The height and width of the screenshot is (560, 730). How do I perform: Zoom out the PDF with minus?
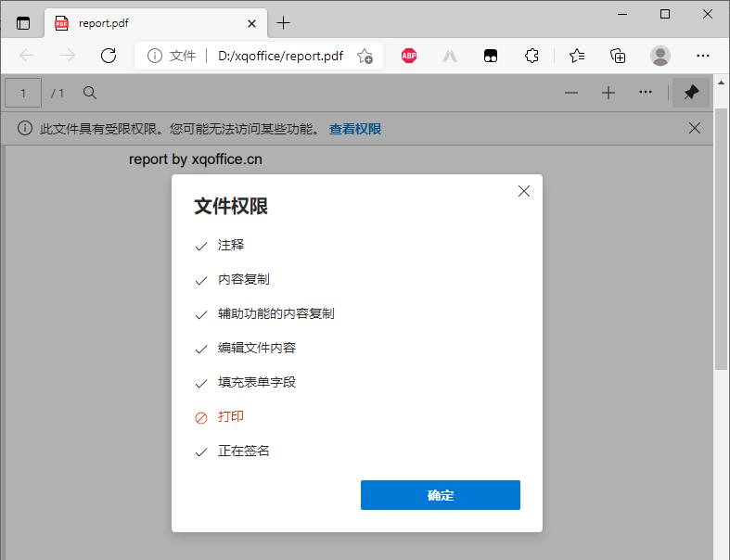[571, 93]
